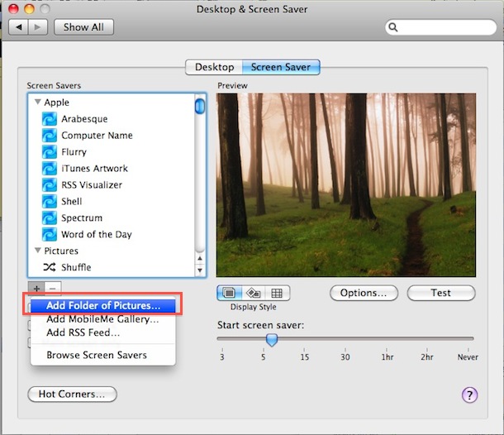Click the Start screen saver slider thumb
This screenshot has height=435, width=504.
(271, 339)
